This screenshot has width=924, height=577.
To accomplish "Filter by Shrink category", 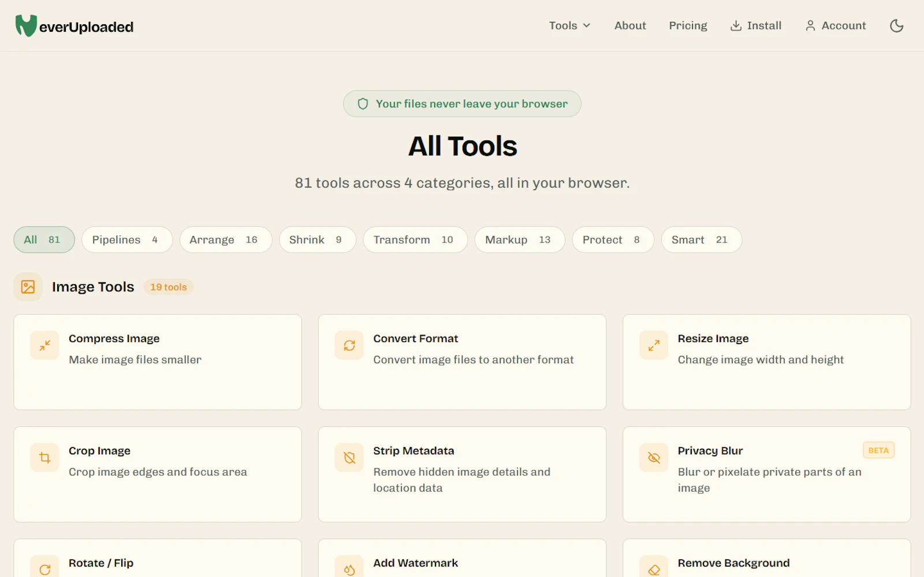I will pyautogui.click(x=317, y=240).
